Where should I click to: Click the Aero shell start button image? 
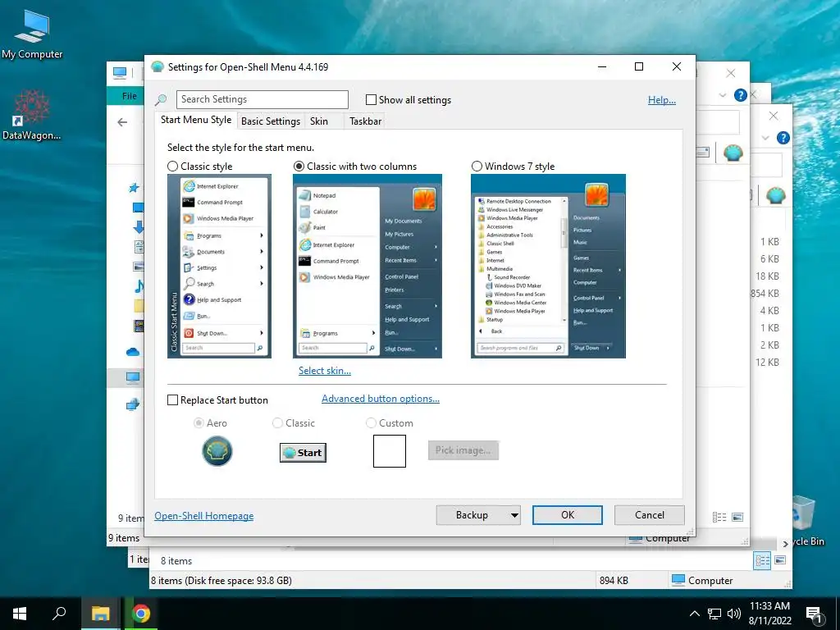click(217, 451)
